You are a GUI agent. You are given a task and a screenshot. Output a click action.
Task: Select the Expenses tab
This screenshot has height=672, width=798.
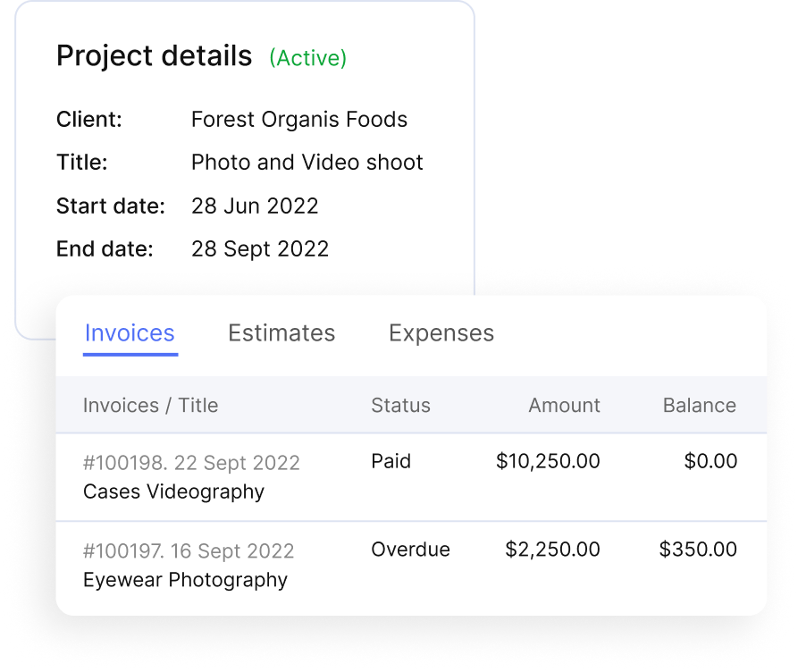(x=441, y=333)
